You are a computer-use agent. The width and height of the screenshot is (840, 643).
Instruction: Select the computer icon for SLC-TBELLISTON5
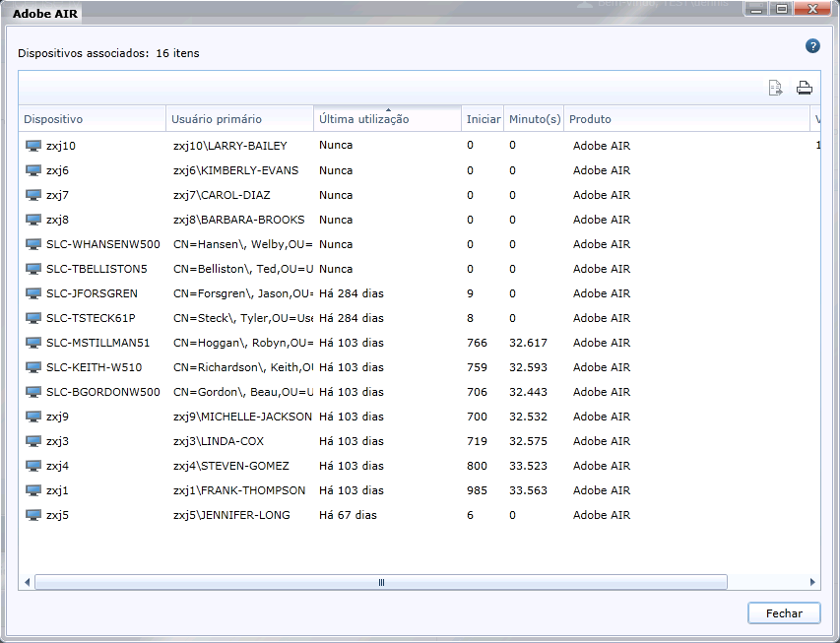(x=33, y=269)
